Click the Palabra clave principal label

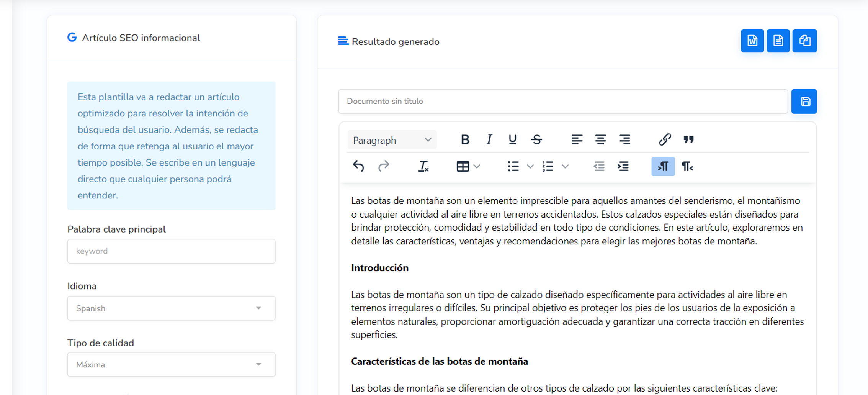click(116, 229)
